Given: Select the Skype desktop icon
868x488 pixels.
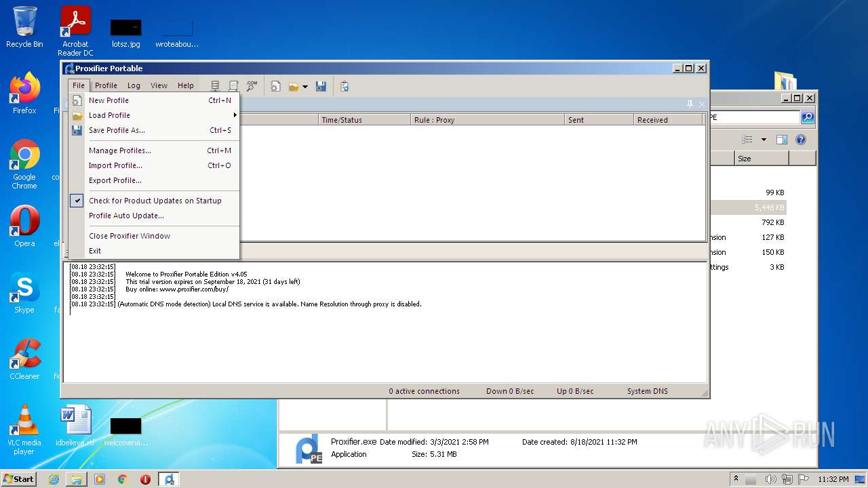Looking at the screenshot, I should pos(24,293).
